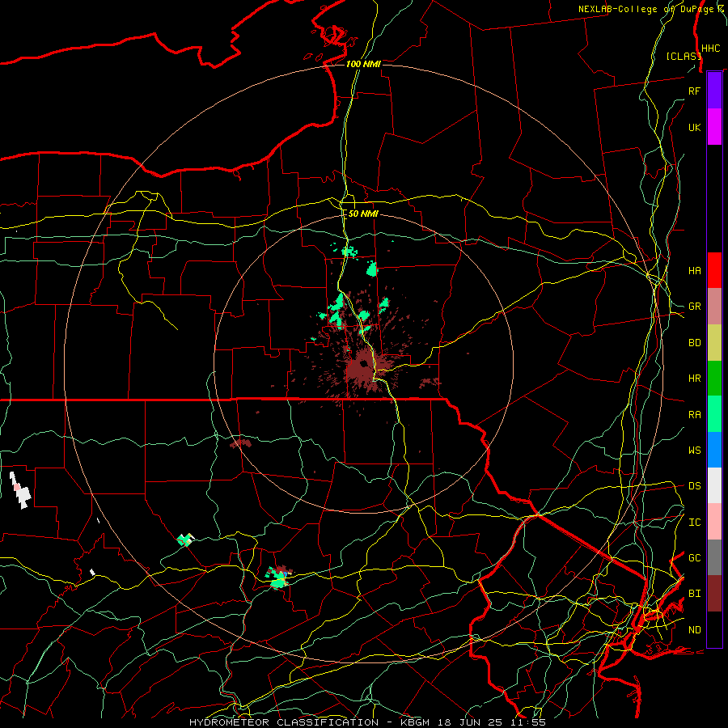This screenshot has height=728, width=728.
Task: Click the HYDROMETEOR CLASSIFICATION KBGM caption
Action: click(x=367, y=722)
